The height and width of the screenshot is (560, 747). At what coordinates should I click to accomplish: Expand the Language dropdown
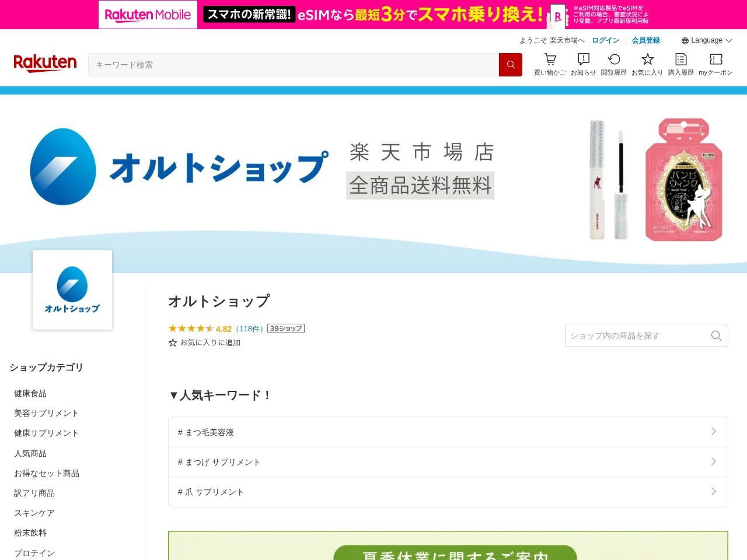point(707,41)
